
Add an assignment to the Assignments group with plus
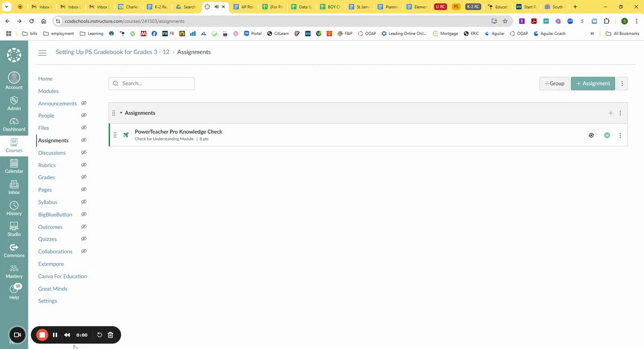click(611, 113)
